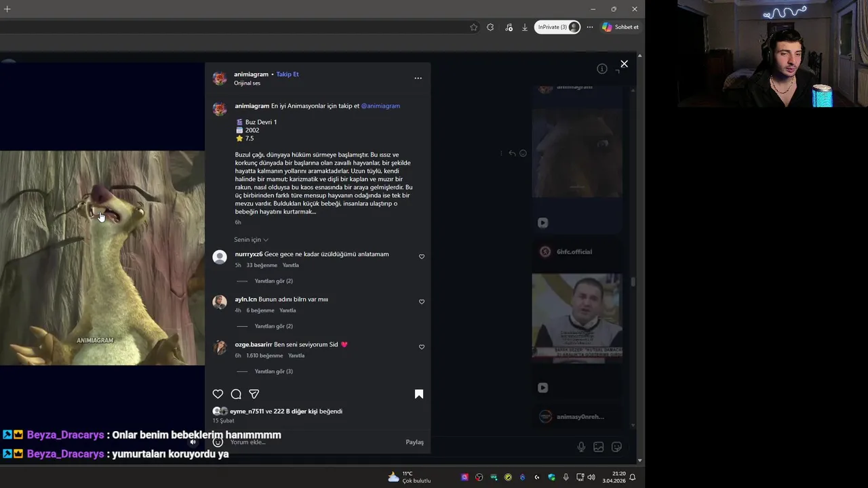The height and width of the screenshot is (488, 868).
Task: Open the comment bubble icon under the post
Action: click(x=236, y=394)
